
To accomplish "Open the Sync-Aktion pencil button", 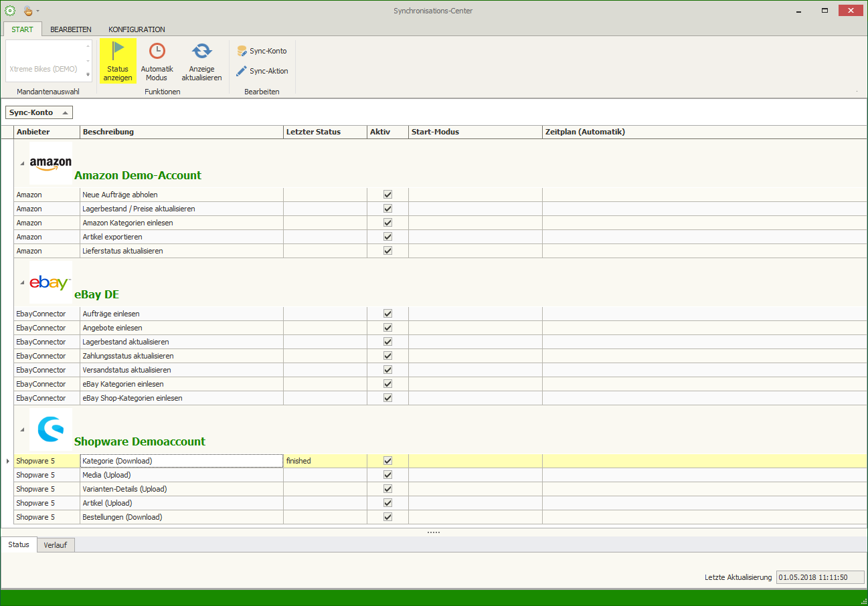I will 262,71.
